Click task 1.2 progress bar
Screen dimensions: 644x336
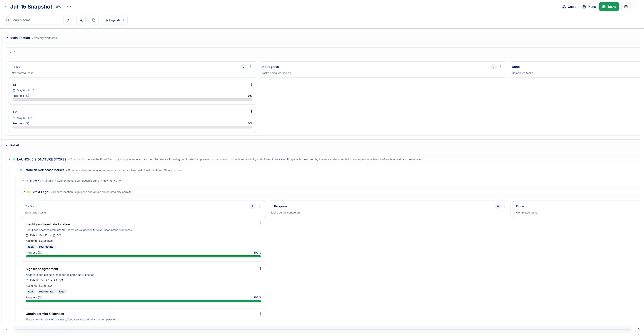(x=132, y=127)
